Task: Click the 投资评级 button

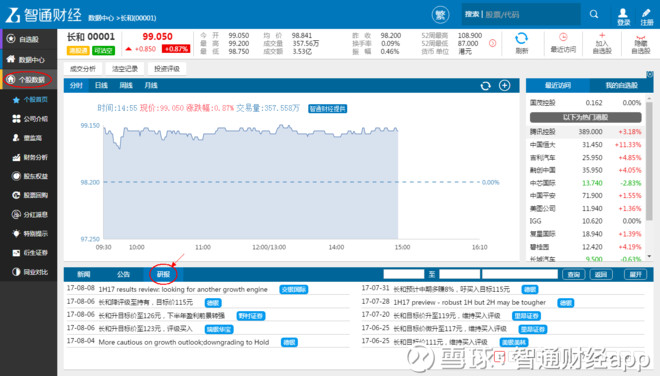Action: coord(167,69)
